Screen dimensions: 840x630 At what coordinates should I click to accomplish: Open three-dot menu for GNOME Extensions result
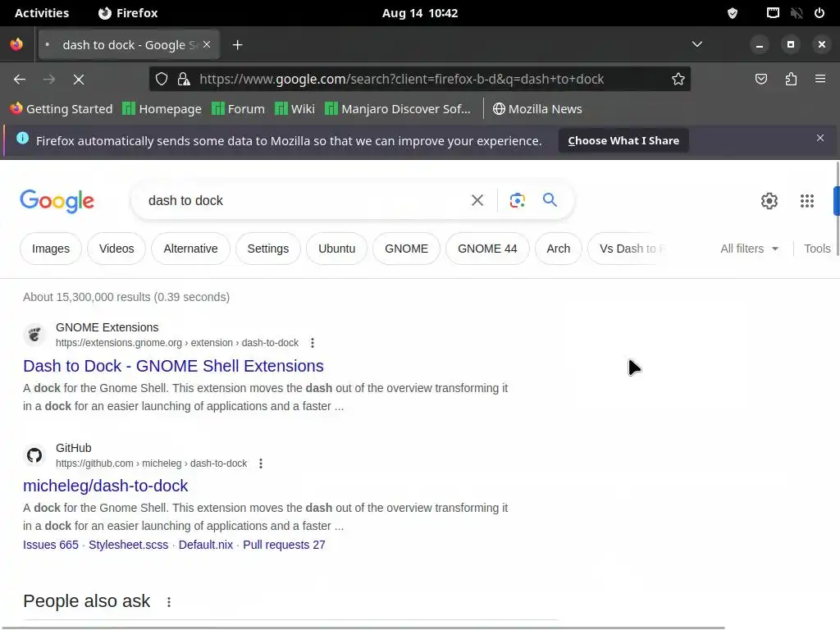click(x=313, y=343)
